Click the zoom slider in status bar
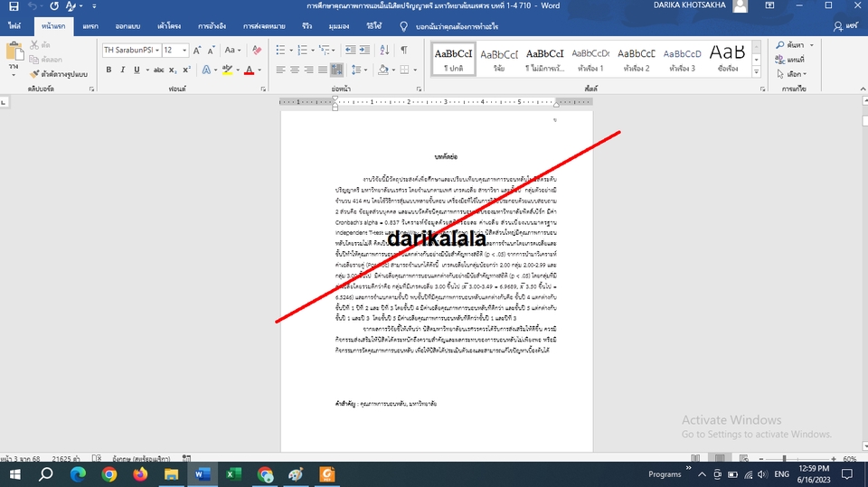 (797, 459)
